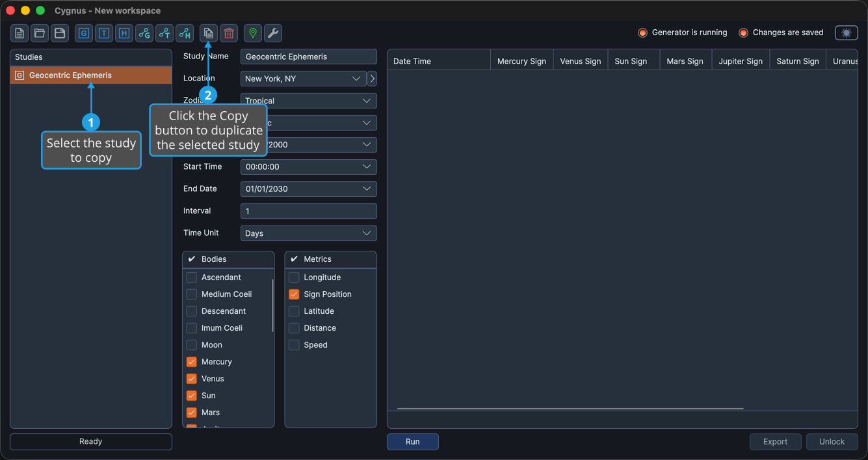Open the End Date picker dropdown

coord(309,189)
